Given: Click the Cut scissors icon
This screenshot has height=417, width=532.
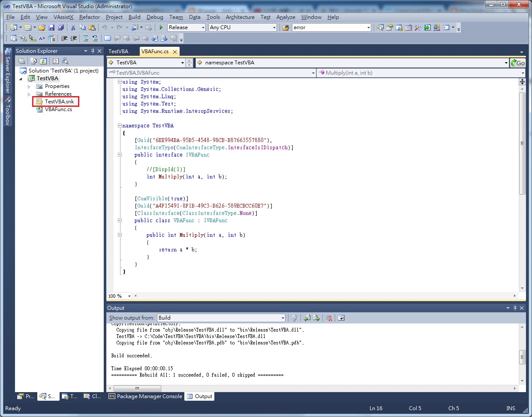Looking at the screenshot, I should (73, 27).
